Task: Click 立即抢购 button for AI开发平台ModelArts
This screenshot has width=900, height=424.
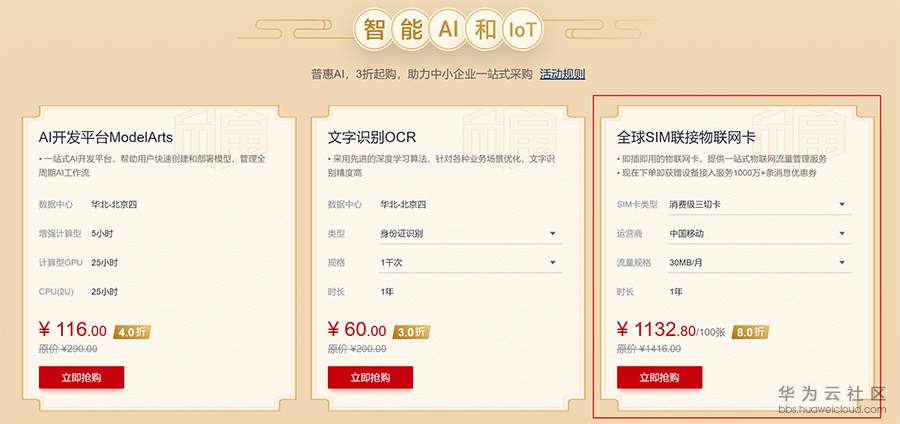Action: 82,377
